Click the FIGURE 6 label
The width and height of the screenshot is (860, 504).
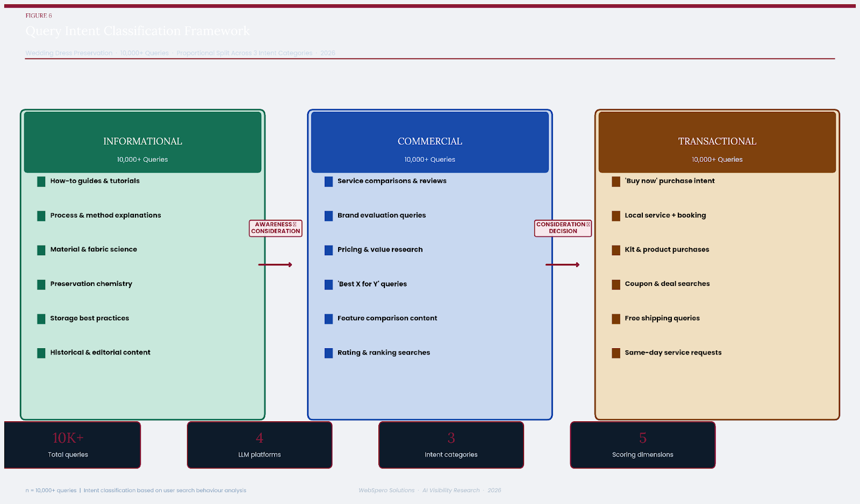tap(39, 16)
